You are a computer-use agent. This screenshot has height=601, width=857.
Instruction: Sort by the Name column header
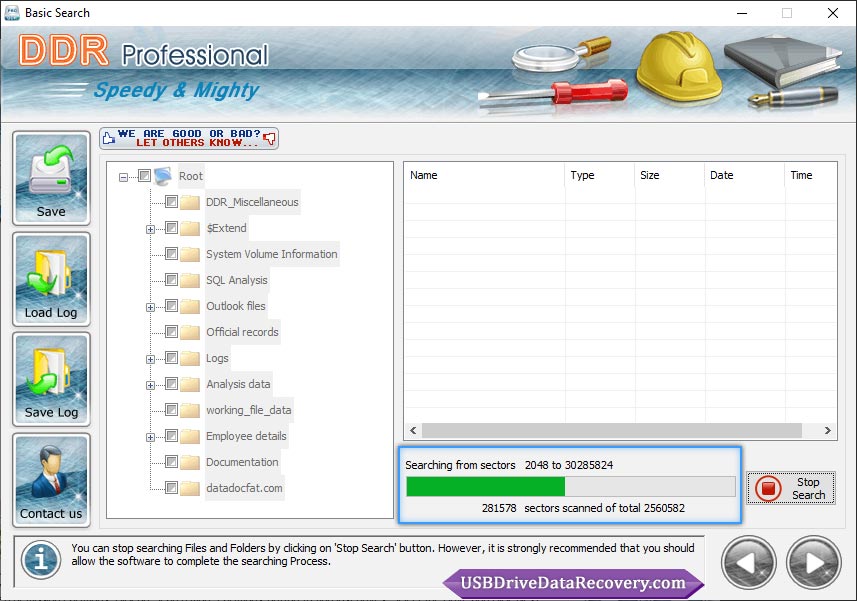click(x=484, y=175)
